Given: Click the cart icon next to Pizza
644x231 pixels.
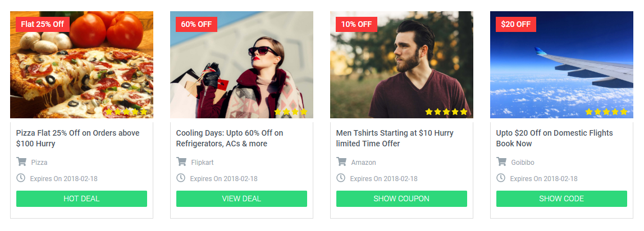Looking at the screenshot, I should coord(21,161).
